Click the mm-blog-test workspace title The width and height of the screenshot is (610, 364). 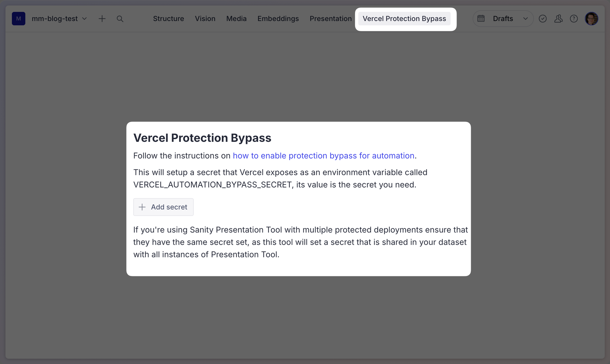[55, 19]
